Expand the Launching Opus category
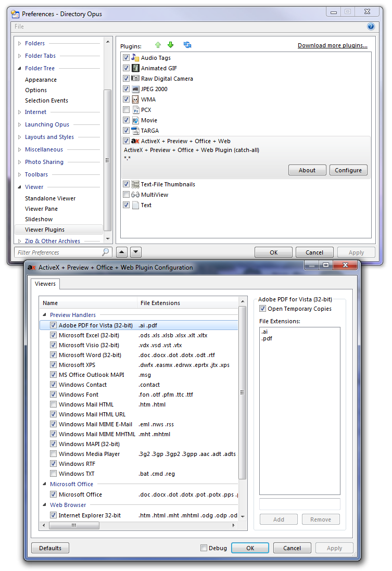 click(19, 124)
